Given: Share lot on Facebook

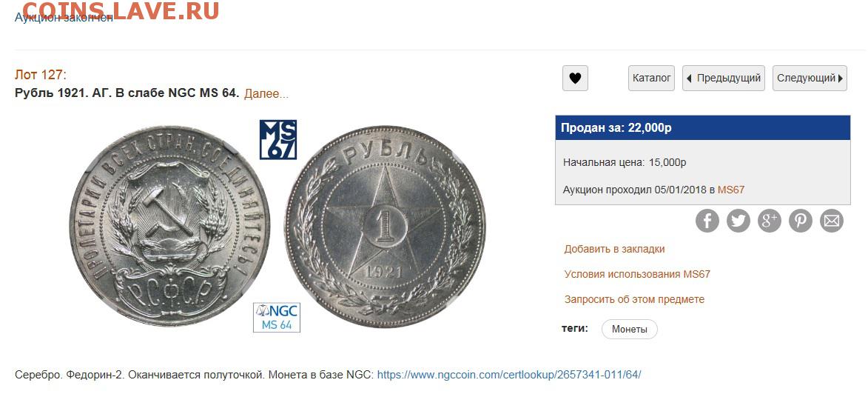Looking at the screenshot, I should click(707, 221).
